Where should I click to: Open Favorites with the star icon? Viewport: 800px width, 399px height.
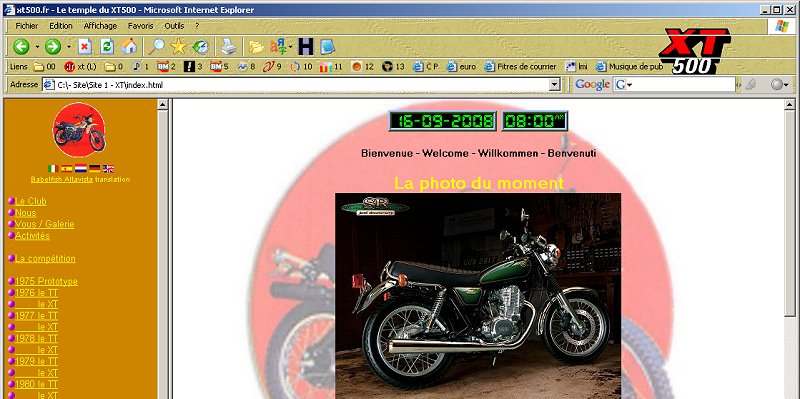pyautogui.click(x=178, y=47)
